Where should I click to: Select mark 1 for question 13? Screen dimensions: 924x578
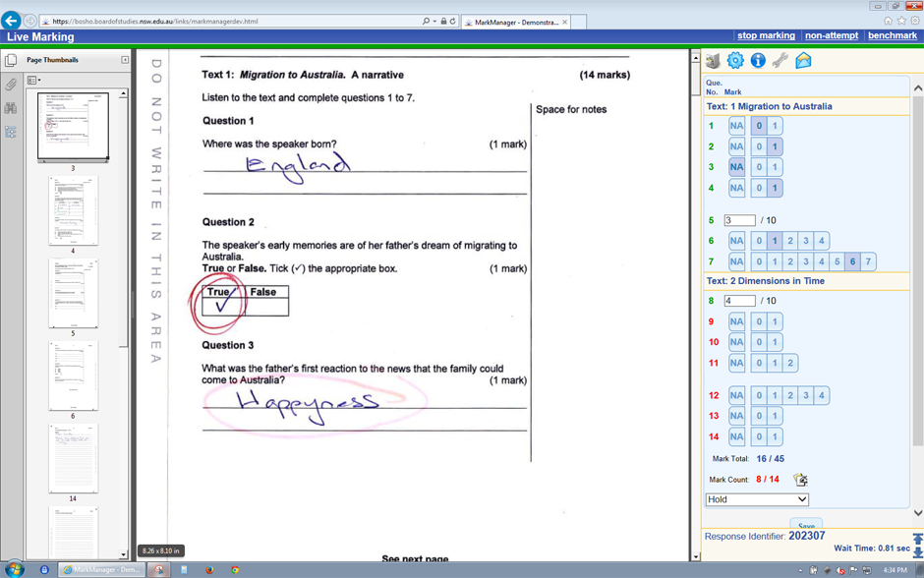click(775, 416)
